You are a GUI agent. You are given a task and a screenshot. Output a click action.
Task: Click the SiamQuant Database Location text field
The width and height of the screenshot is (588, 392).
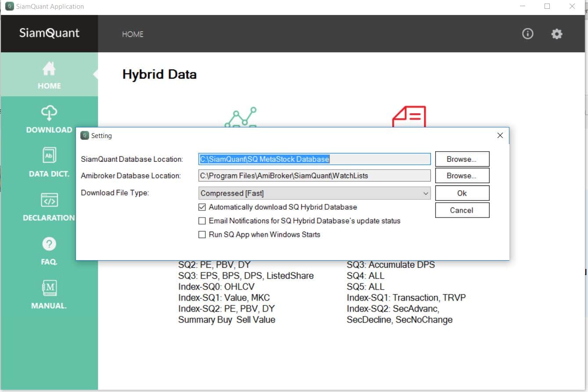point(314,159)
